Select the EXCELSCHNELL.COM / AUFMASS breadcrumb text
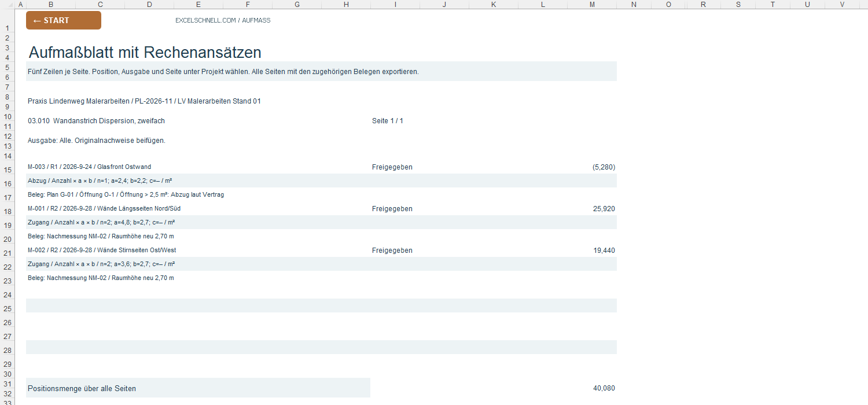 pyautogui.click(x=223, y=20)
